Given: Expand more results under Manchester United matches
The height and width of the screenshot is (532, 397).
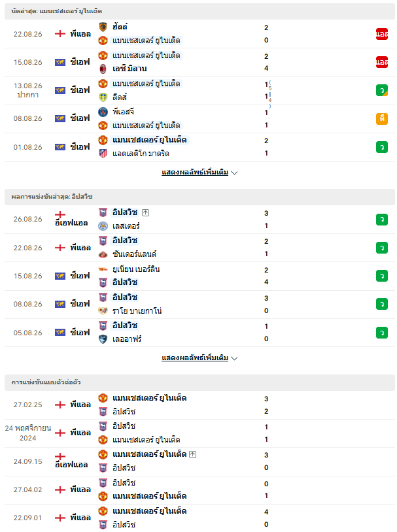Looking at the screenshot, I should click(x=199, y=173).
